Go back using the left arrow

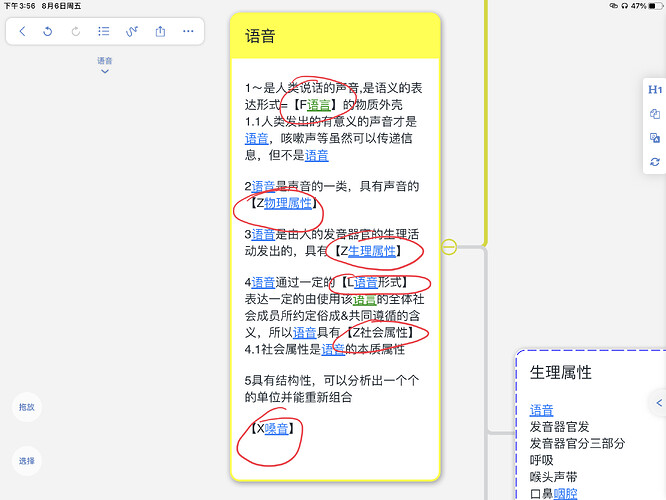click(x=23, y=31)
